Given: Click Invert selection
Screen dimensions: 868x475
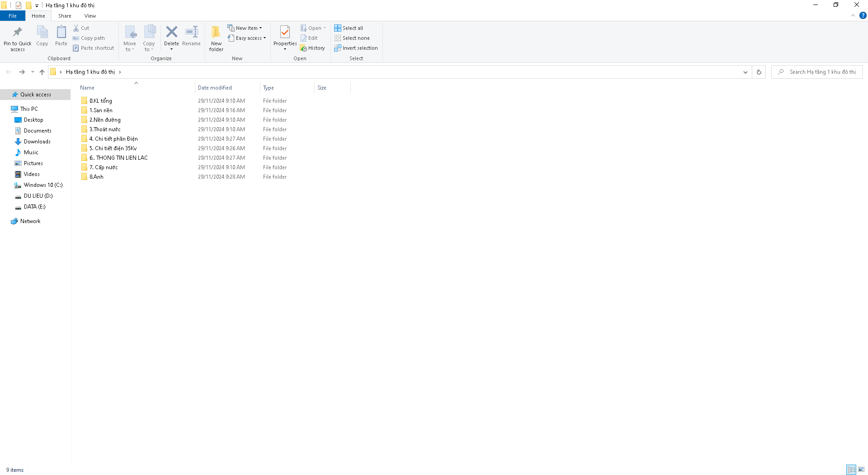Looking at the screenshot, I should click(356, 48).
